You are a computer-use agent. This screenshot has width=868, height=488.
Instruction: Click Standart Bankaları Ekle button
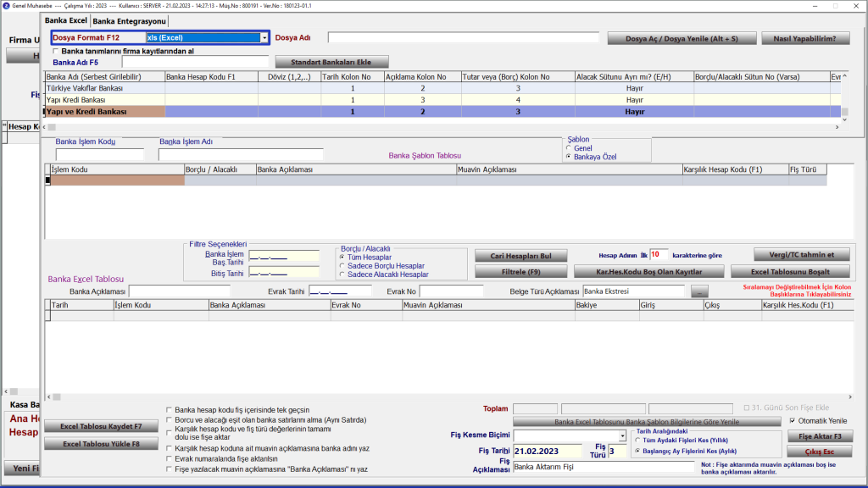pyautogui.click(x=331, y=62)
